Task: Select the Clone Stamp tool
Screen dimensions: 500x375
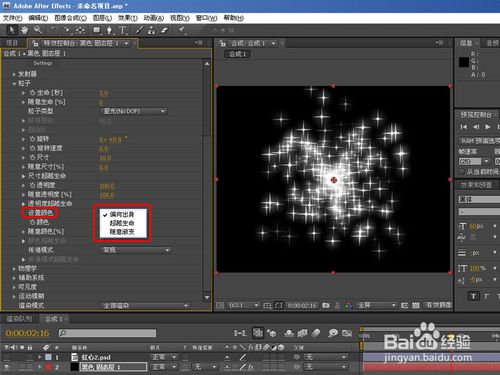Action: click(152, 30)
